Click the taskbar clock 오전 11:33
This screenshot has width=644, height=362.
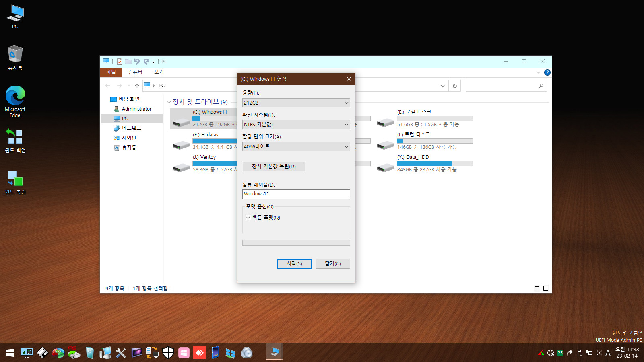click(x=627, y=353)
